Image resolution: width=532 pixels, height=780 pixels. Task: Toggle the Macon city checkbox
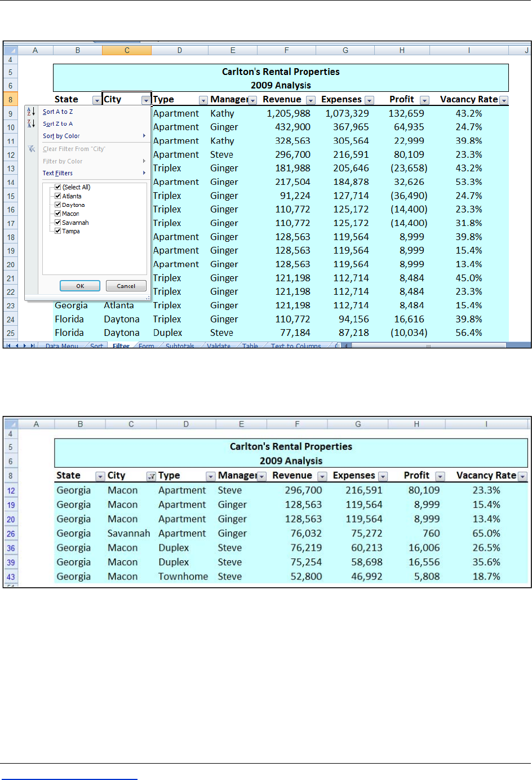click(x=57, y=214)
